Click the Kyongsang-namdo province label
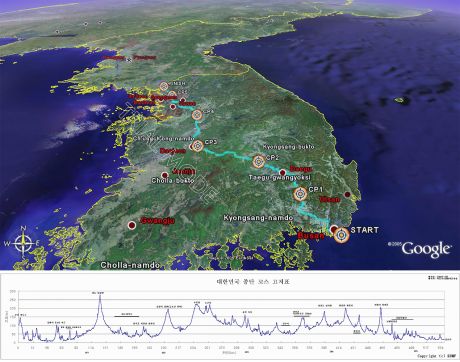460x362 pixels. (x=258, y=218)
